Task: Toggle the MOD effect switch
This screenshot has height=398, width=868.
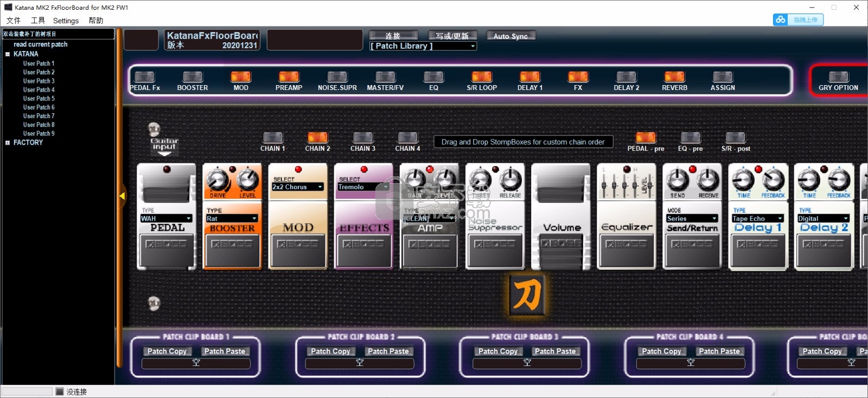Action: click(x=241, y=77)
